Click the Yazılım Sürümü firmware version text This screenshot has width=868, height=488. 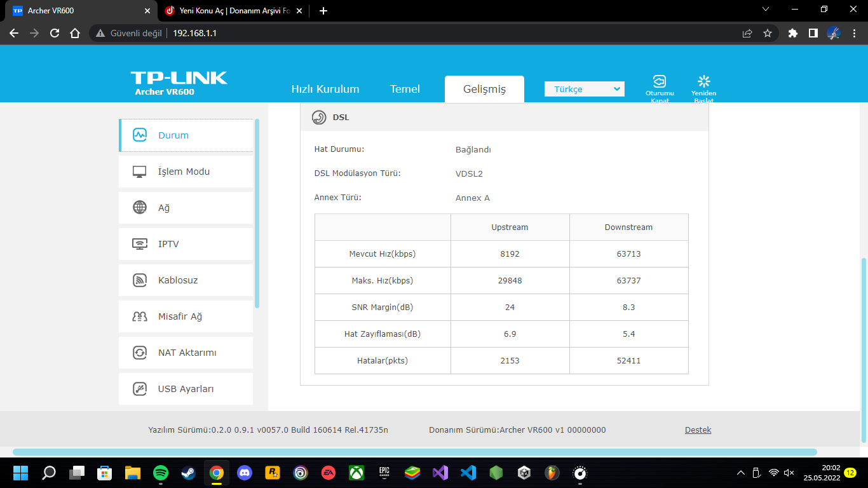[268, 430]
